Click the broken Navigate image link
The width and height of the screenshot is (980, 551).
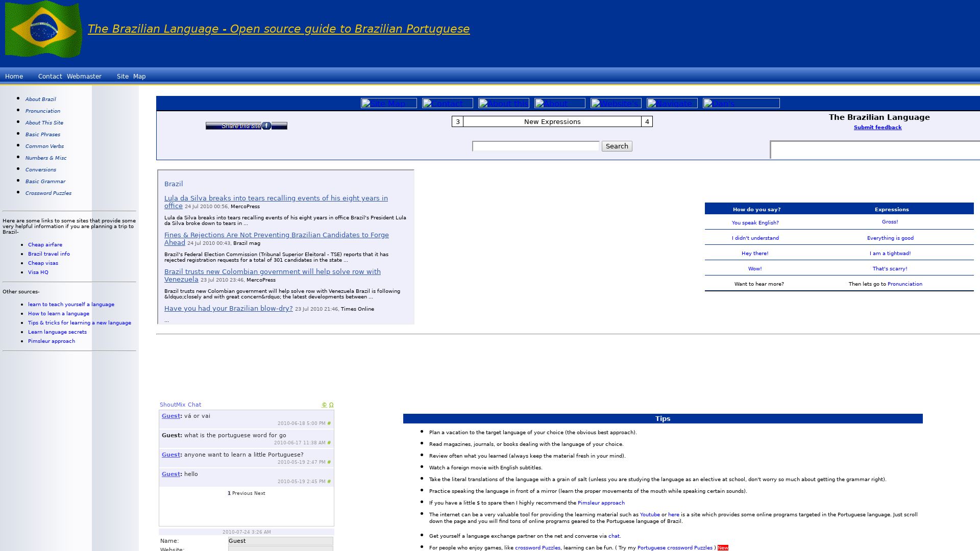coord(672,104)
